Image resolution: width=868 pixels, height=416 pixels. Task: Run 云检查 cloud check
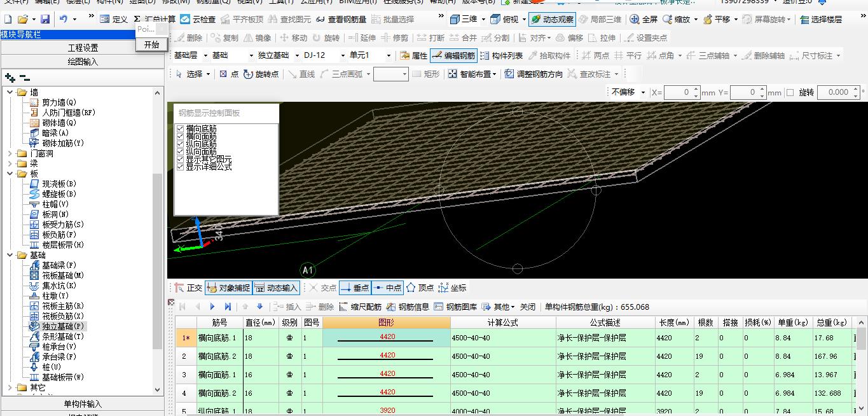[x=198, y=20]
